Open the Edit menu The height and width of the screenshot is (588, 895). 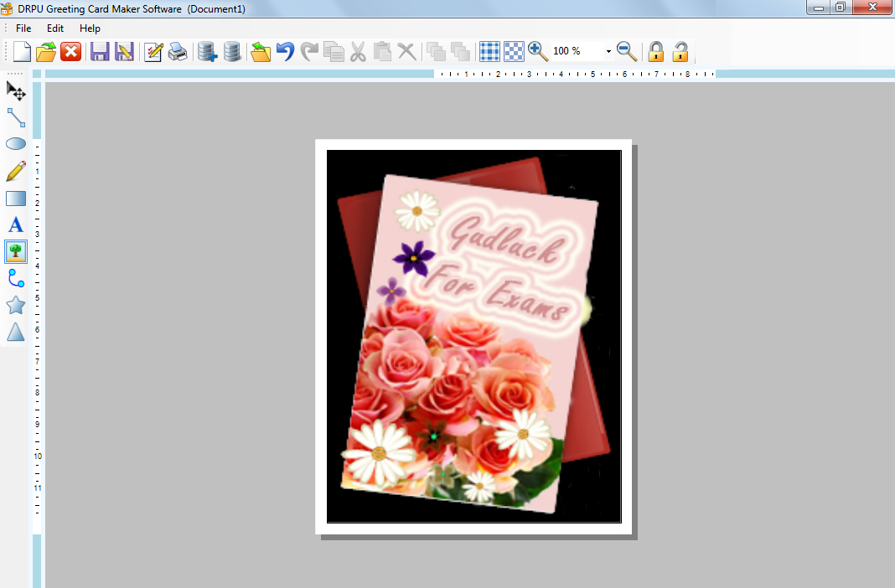point(54,28)
